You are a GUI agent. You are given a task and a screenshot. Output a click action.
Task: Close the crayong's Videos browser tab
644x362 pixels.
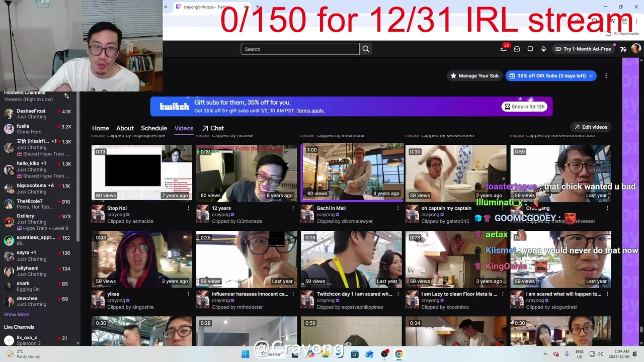(x=246, y=7)
